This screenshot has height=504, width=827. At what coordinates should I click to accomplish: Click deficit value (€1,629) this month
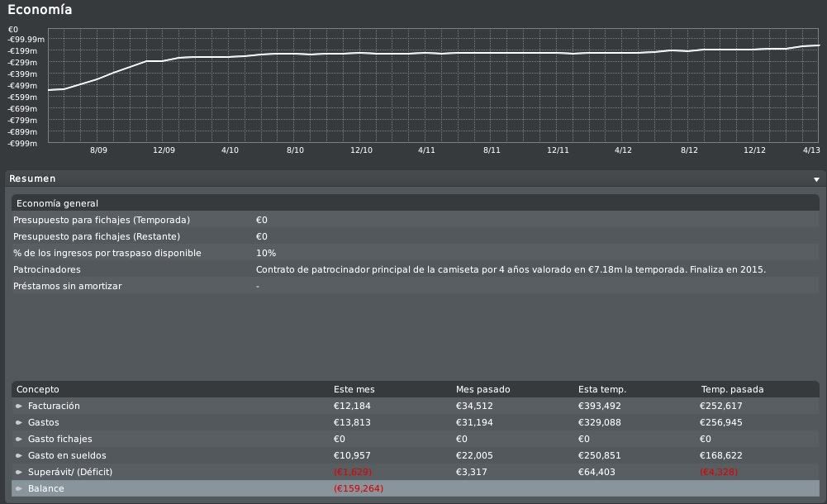352,472
